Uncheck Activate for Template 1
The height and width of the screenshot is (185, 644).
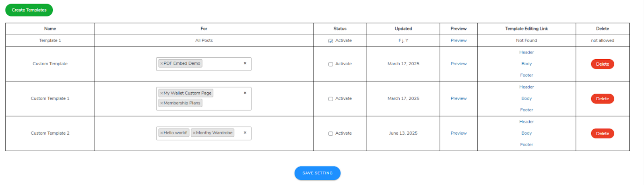point(330,41)
